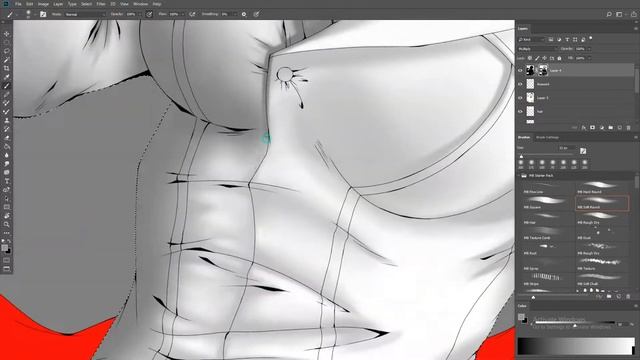Select the Move tool
The image size is (640, 360).
[7, 34]
